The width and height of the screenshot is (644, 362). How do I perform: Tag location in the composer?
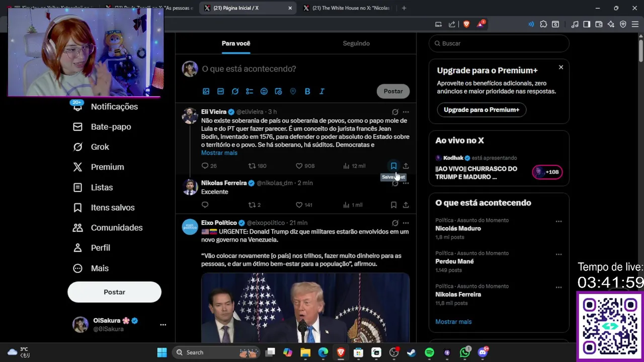click(293, 92)
